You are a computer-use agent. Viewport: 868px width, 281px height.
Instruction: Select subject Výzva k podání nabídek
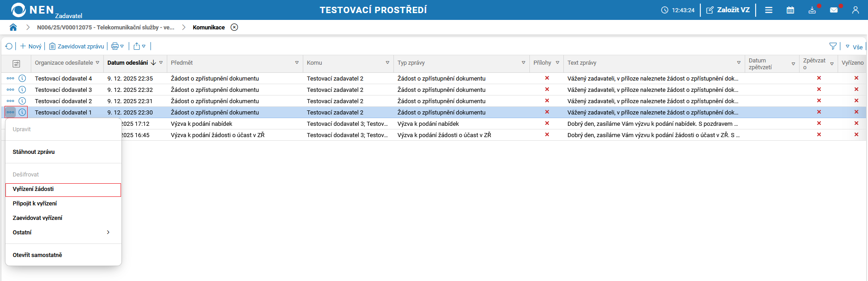(202, 124)
